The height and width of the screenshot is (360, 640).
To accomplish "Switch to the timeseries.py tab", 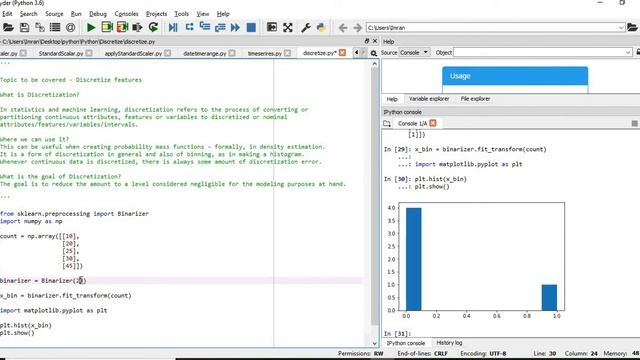I will [265, 53].
